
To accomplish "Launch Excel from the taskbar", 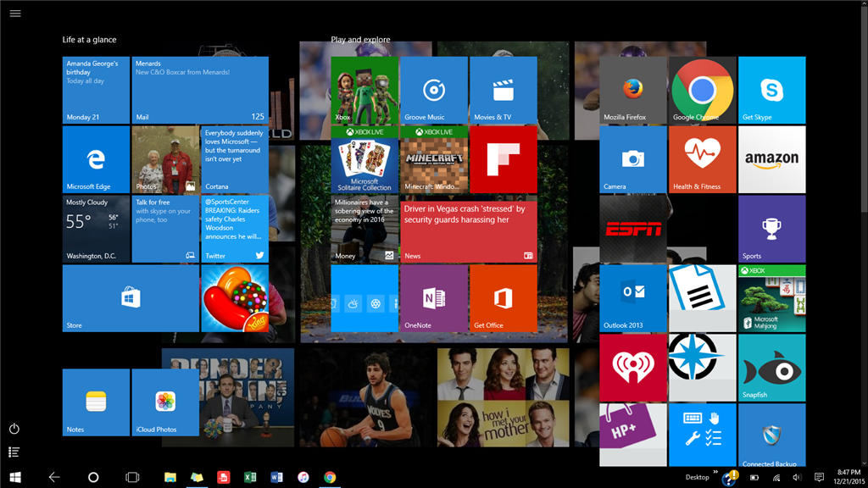I will pos(250,477).
